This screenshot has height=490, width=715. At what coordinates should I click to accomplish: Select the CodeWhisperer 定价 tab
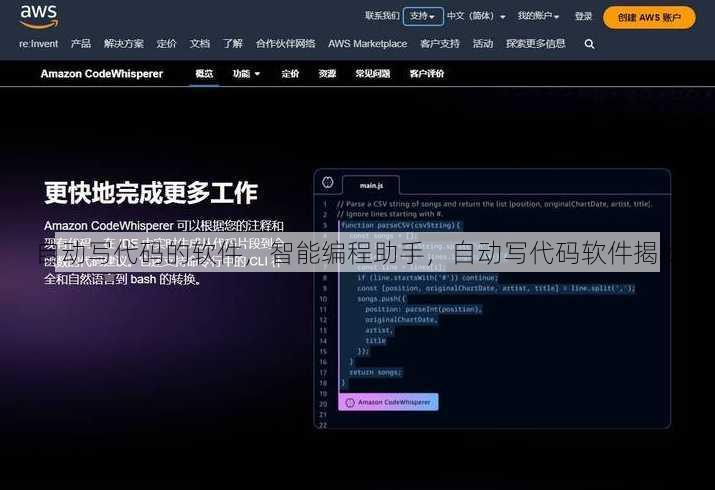coord(290,74)
